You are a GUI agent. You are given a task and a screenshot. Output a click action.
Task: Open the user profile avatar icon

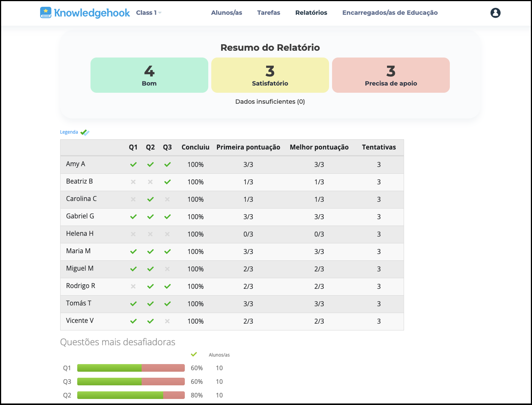(495, 13)
